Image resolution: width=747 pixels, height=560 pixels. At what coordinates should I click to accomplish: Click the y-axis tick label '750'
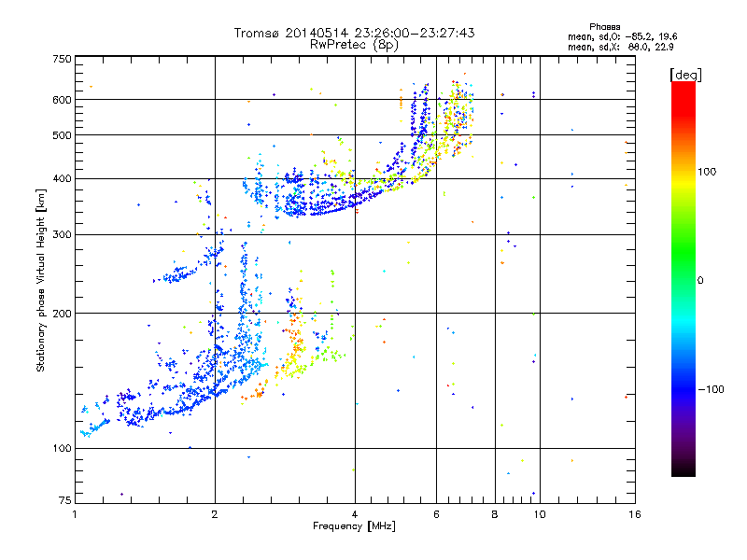(62, 59)
